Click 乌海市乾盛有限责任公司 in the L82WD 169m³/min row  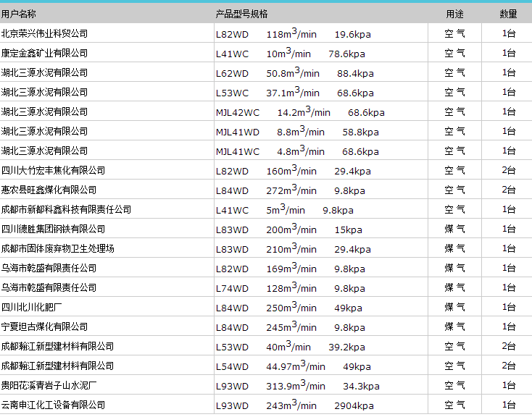[49, 268]
